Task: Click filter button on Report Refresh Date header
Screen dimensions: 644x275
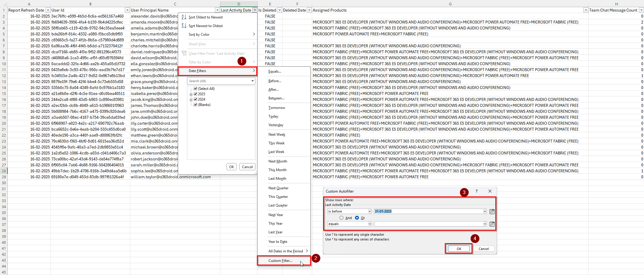Action: point(48,10)
